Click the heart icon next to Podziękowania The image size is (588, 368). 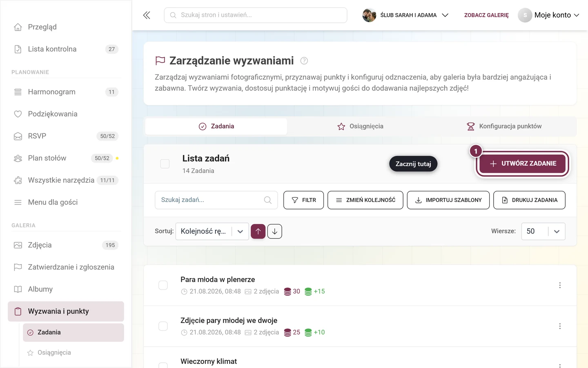click(18, 114)
